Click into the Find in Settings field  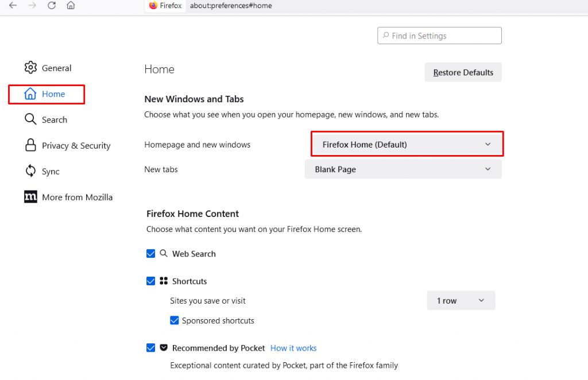439,36
